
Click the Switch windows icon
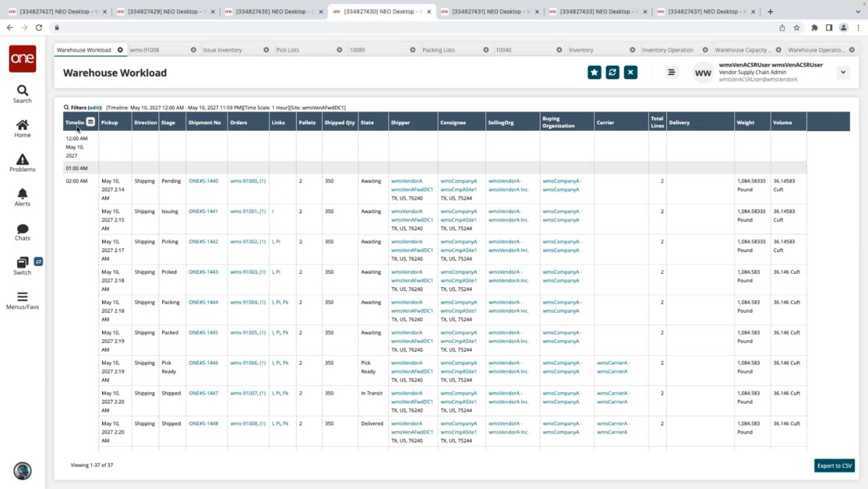coord(22,266)
